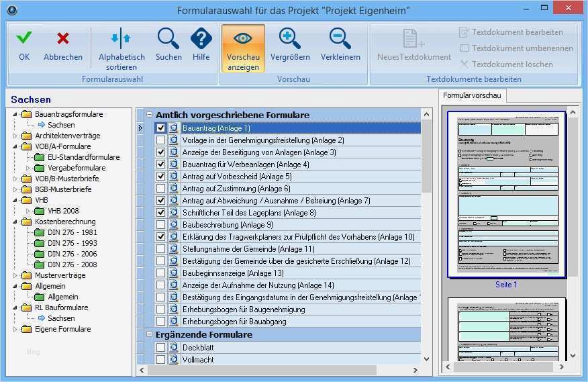The width and height of the screenshot is (588, 382).
Task: Select the DIN 276 - 1981 folder
Action: coord(40,233)
